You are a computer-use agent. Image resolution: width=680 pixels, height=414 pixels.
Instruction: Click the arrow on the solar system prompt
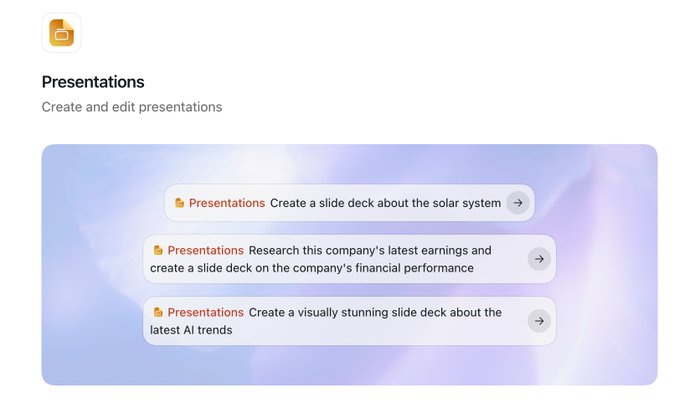pos(518,203)
